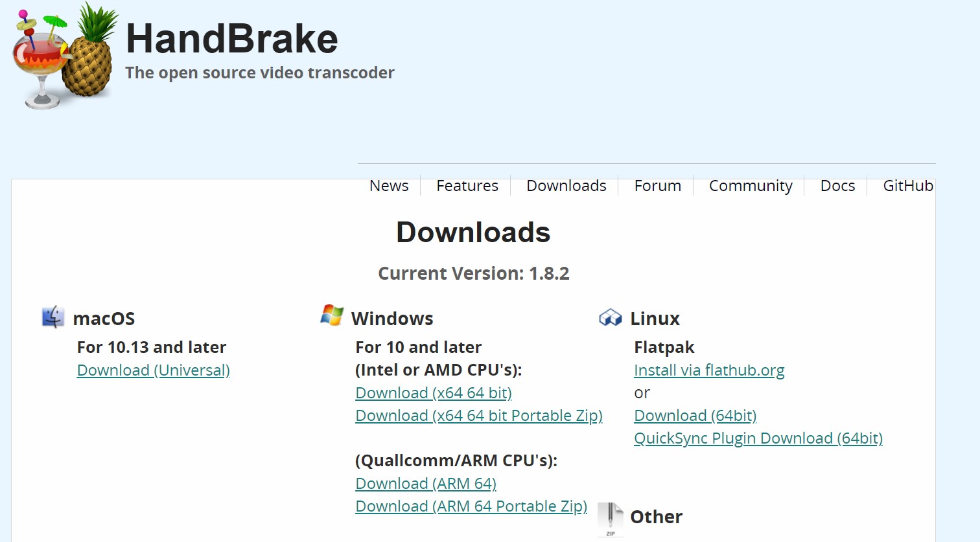The height and width of the screenshot is (542, 980).
Task: Click the HandBrake site title
Action: tap(232, 38)
